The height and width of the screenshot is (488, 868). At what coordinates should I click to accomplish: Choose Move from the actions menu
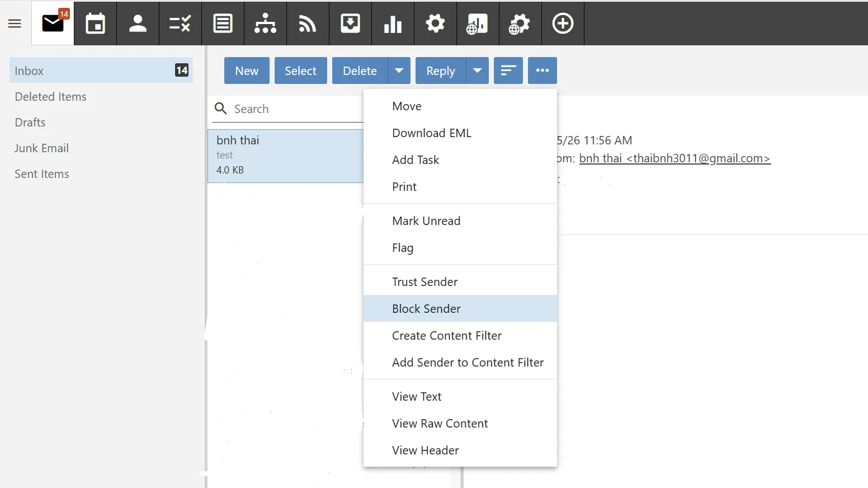pos(460,106)
